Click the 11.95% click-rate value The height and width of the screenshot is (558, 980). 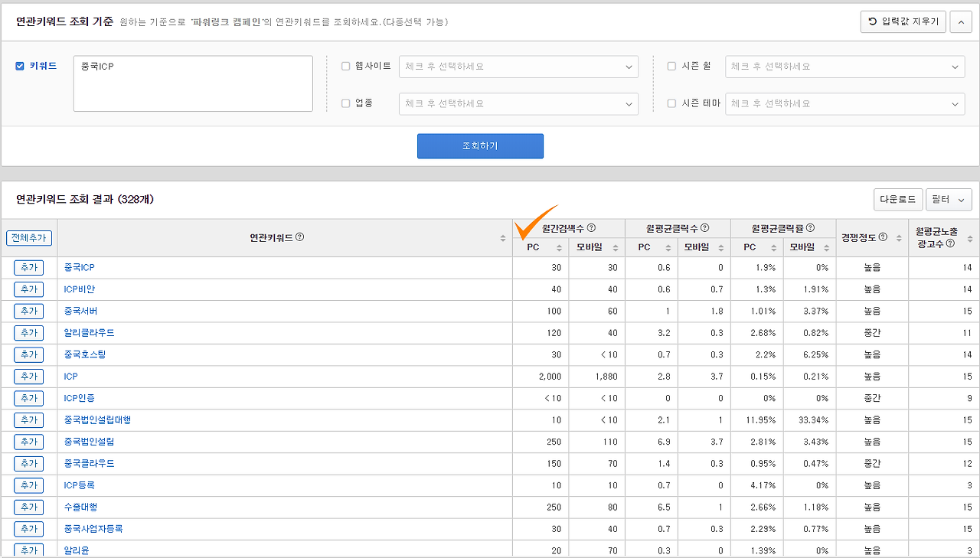pos(761,420)
